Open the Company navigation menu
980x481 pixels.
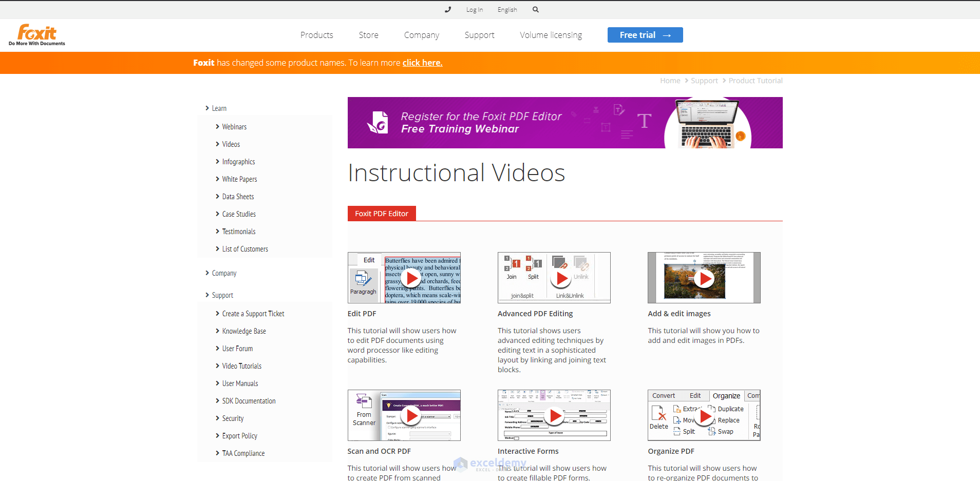pos(422,35)
